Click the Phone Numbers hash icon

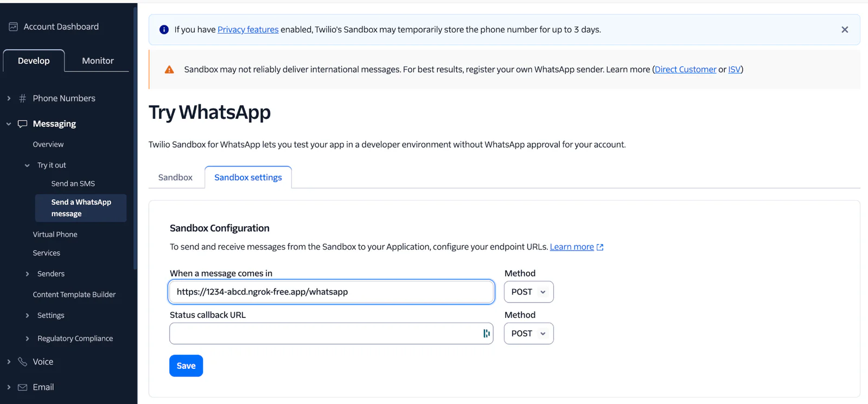point(22,98)
